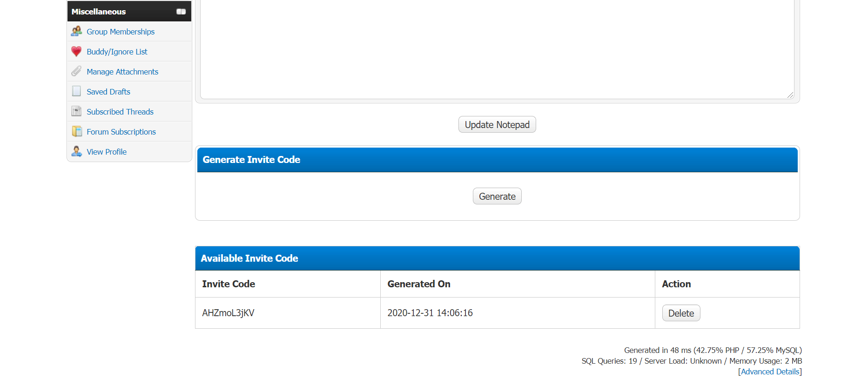Click the red heart Buddy/Ignore icon

point(76,52)
